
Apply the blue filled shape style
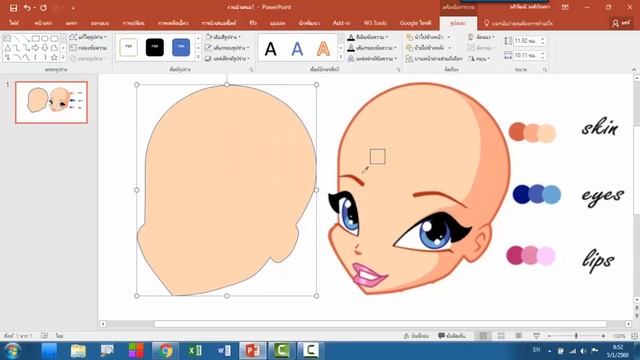[181, 47]
